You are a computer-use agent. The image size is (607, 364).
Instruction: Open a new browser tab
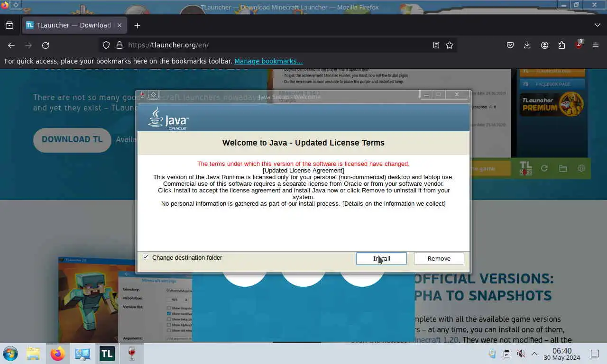click(137, 25)
